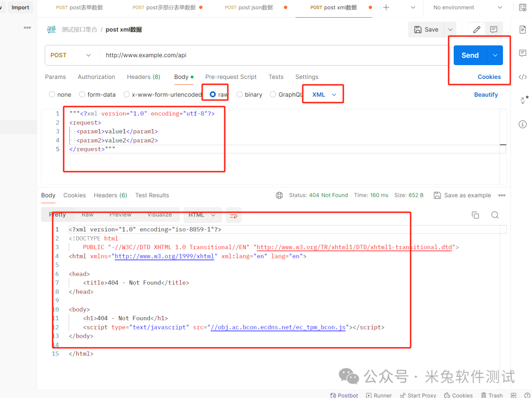The image size is (532, 398).
Task: Select the binary body type
Action: (239, 94)
